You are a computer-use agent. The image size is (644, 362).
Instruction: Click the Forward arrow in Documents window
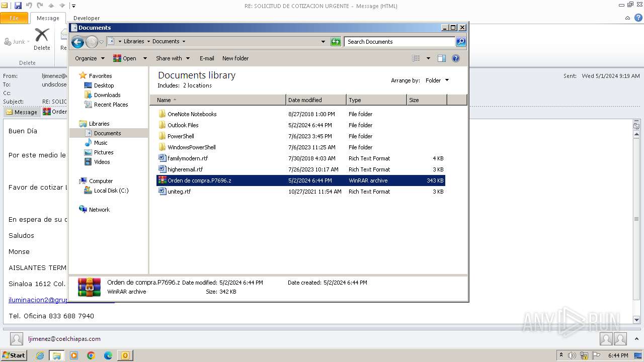[92, 42]
